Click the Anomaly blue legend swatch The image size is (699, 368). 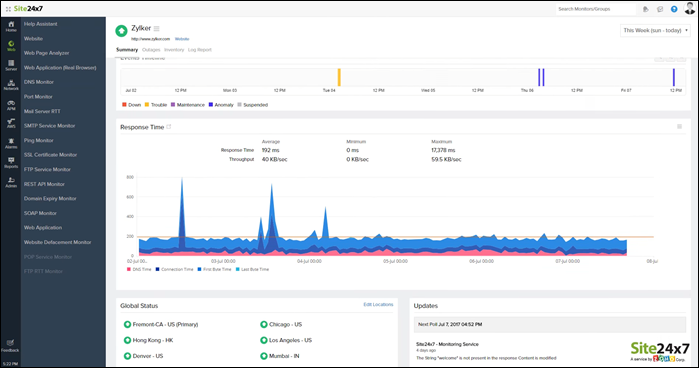211,105
